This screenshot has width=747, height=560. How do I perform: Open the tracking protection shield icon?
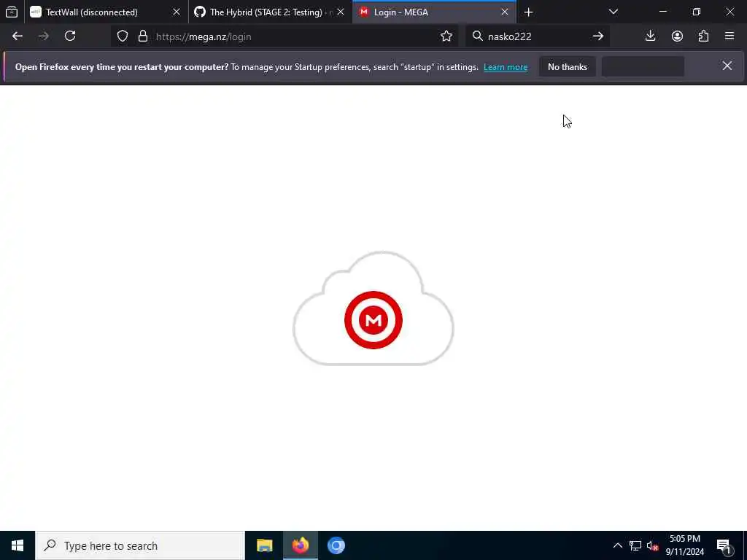(123, 36)
